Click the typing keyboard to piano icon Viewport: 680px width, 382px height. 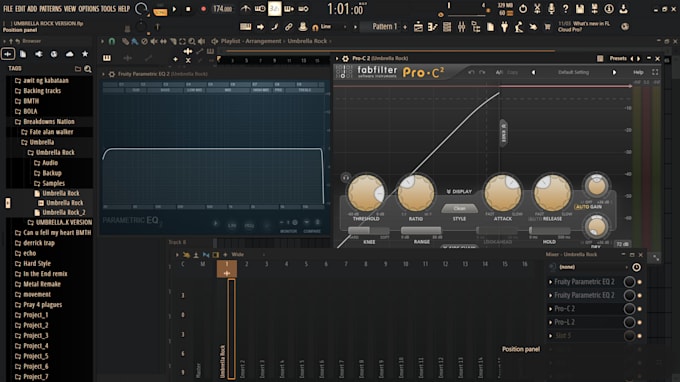pyautogui.click(x=245, y=27)
